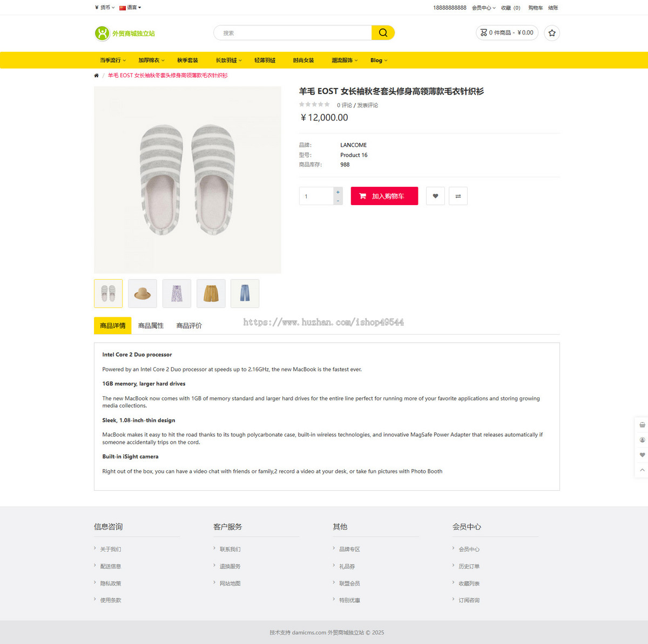Select the purple patterned pants thumbnail

[x=177, y=294]
